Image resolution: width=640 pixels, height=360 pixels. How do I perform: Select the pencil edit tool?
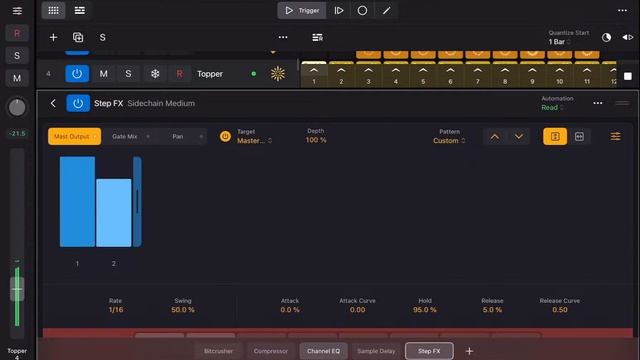coord(386,11)
